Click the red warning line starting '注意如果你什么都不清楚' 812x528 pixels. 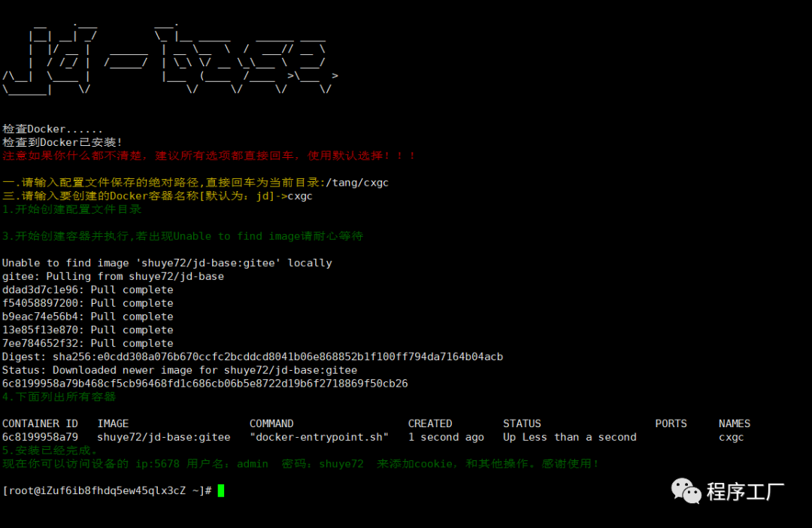coord(209,156)
